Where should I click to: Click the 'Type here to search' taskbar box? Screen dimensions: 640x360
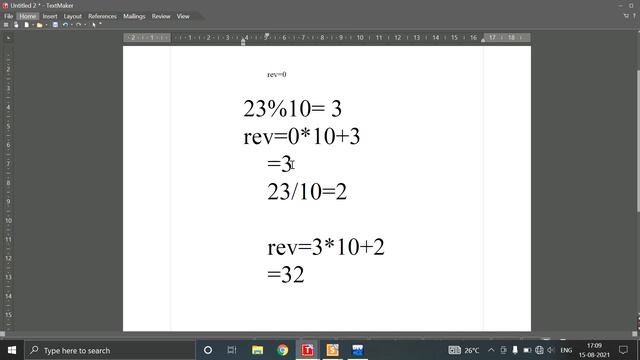pyautogui.click(x=110, y=350)
